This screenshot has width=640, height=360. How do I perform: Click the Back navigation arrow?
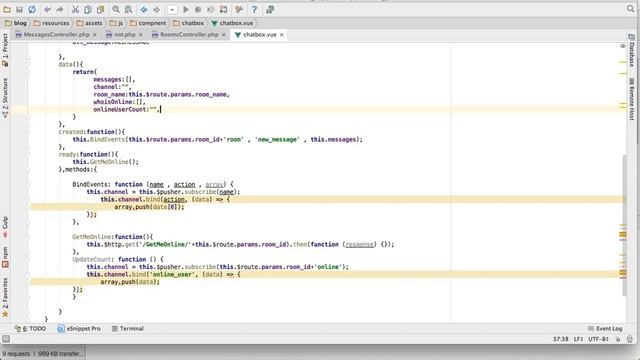point(144,9)
